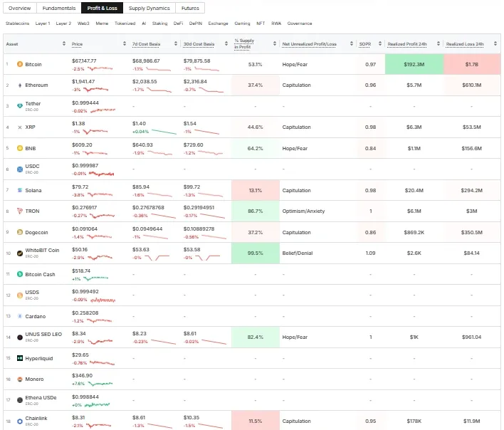Sort by Asset column arrows
The image size is (504, 430).
(x=64, y=43)
